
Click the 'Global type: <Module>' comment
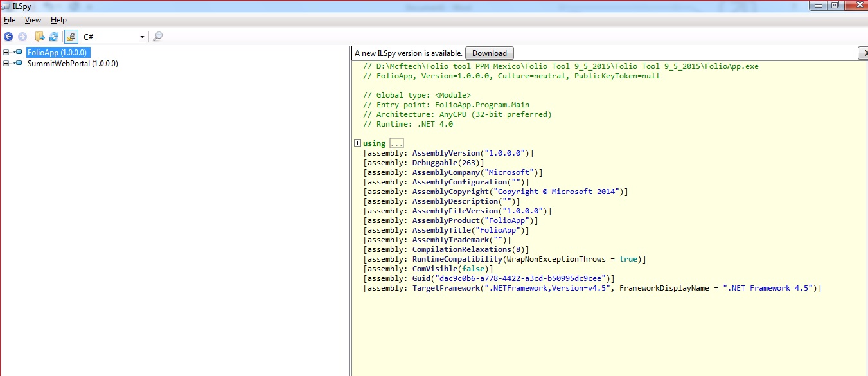[417, 95]
